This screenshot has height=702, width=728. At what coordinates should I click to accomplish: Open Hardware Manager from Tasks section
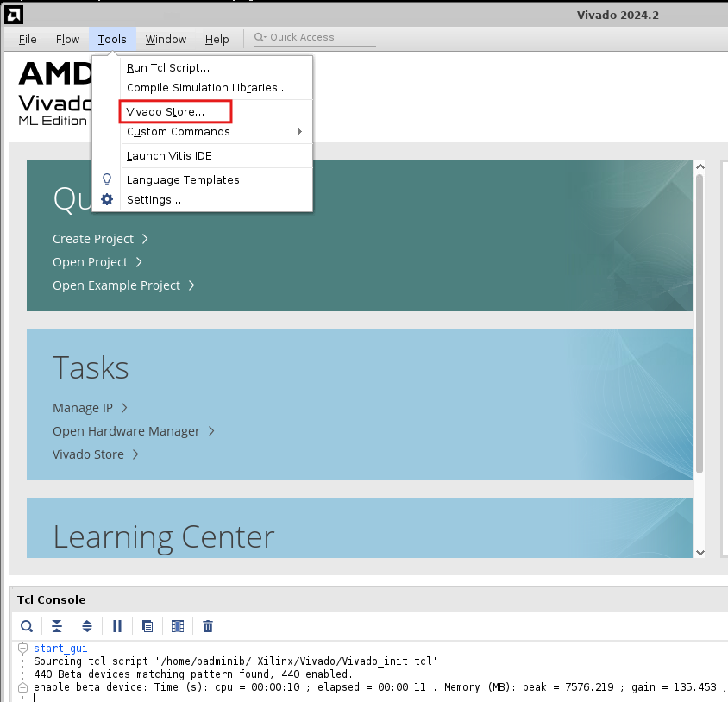click(126, 431)
